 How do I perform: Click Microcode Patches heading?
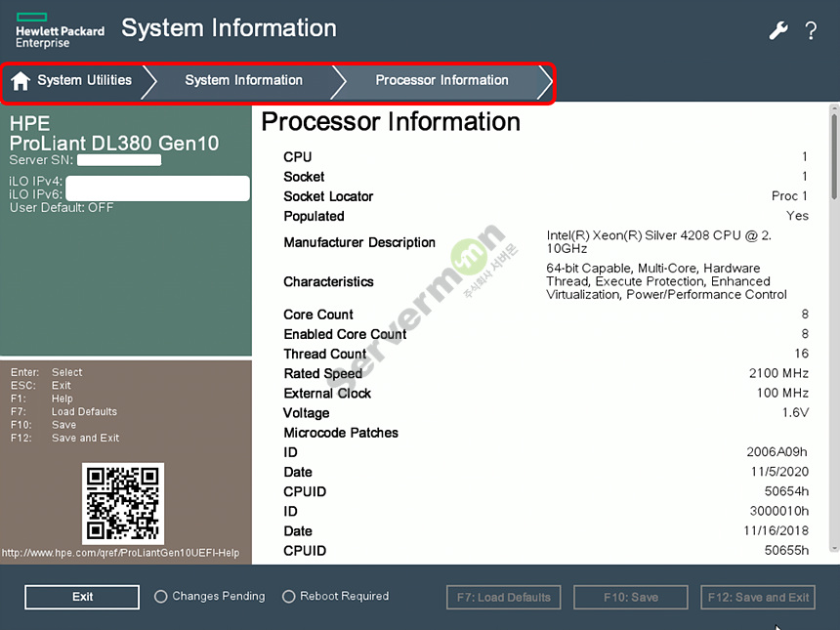[x=341, y=433]
